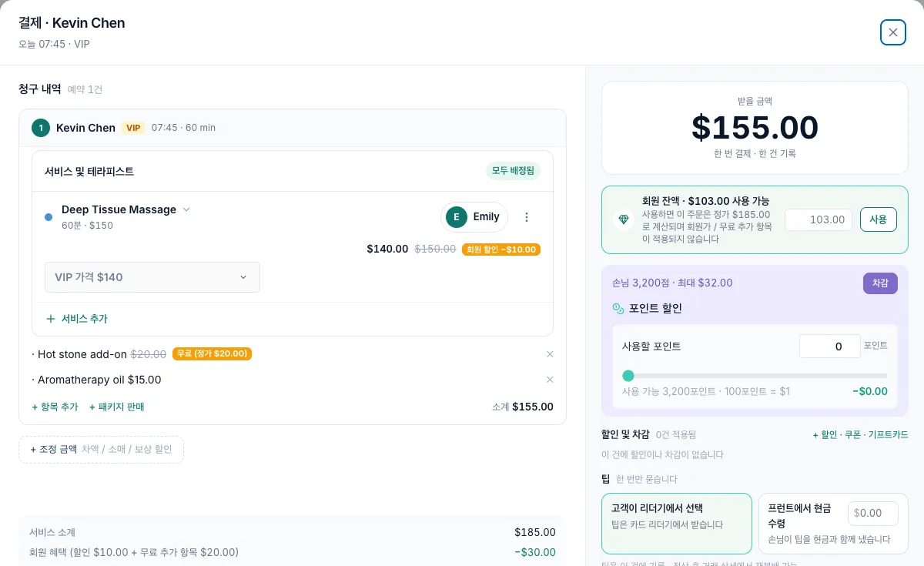Remove the Aromatherapy oil item
This screenshot has height=566, width=924.
(x=550, y=380)
